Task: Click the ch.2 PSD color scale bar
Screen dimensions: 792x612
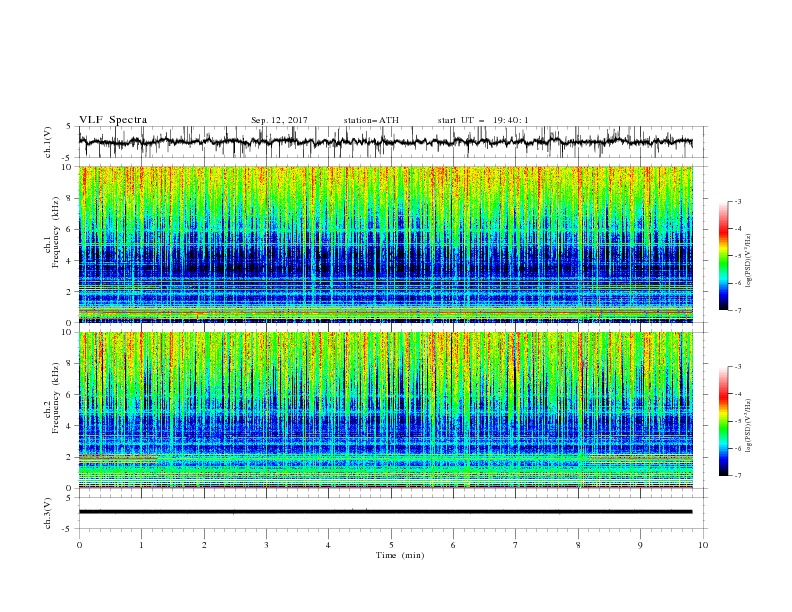Action: [x=723, y=421]
